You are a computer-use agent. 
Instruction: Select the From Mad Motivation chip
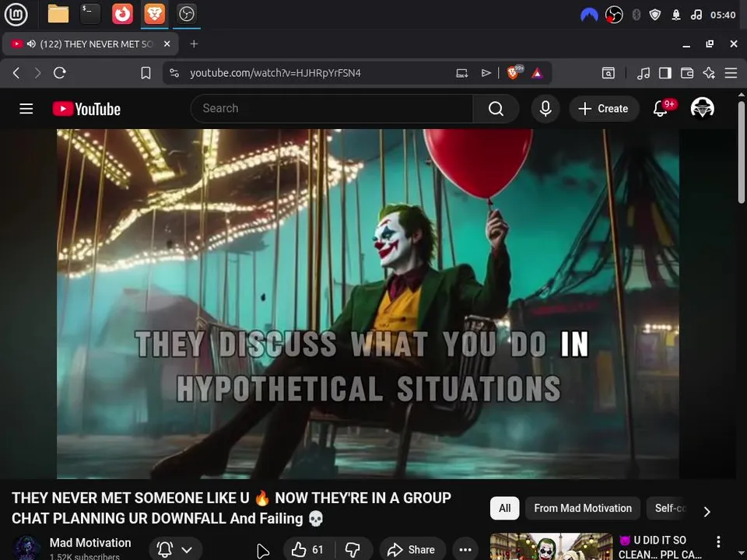tap(583, 508)
